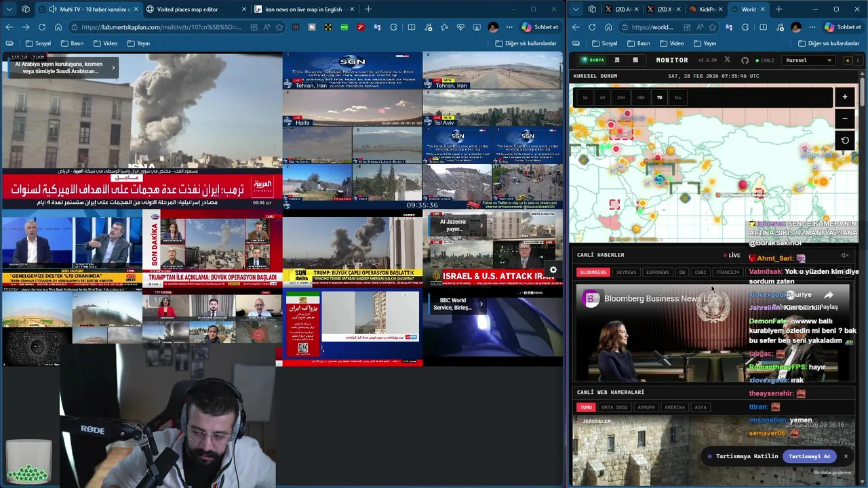
Task: Open profile avatar in left browser
Action: pyautogui.click(x=493, y=27)
